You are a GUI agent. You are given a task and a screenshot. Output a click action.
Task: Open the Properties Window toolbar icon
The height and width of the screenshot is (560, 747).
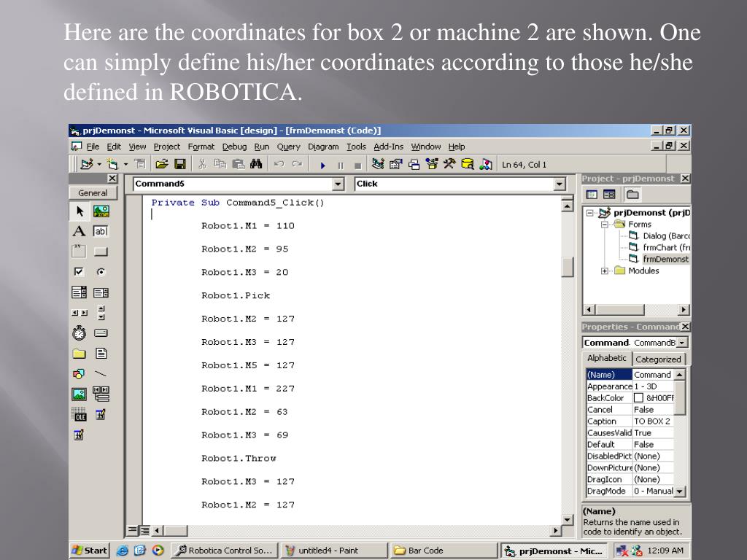point(396,164)
